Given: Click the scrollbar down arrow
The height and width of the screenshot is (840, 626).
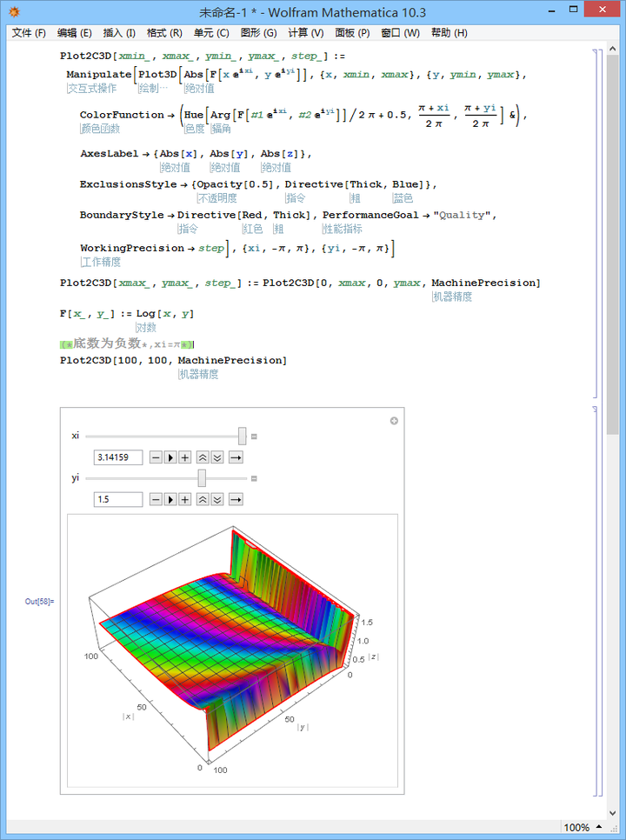Looking at the screenshot, I should point(613,814).
